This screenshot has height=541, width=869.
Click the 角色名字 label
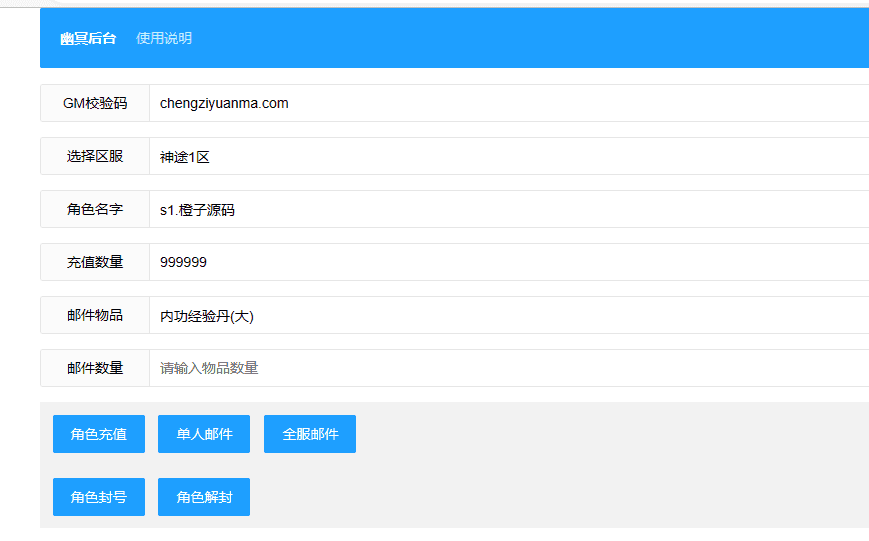pyautogui.click(x=95, y=209)
